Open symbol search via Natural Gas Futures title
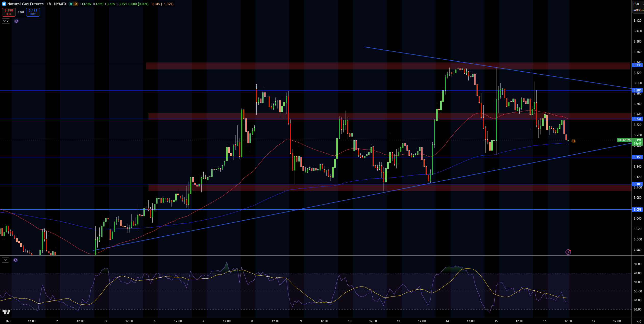The width and height of the screenshot is (644, 324). [x=25, y=4]
